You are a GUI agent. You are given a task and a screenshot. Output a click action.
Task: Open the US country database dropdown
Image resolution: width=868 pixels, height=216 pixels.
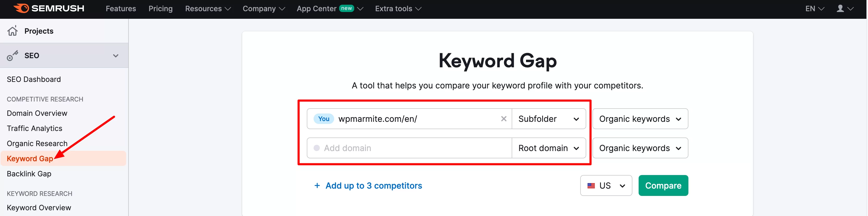coord(606,185)
